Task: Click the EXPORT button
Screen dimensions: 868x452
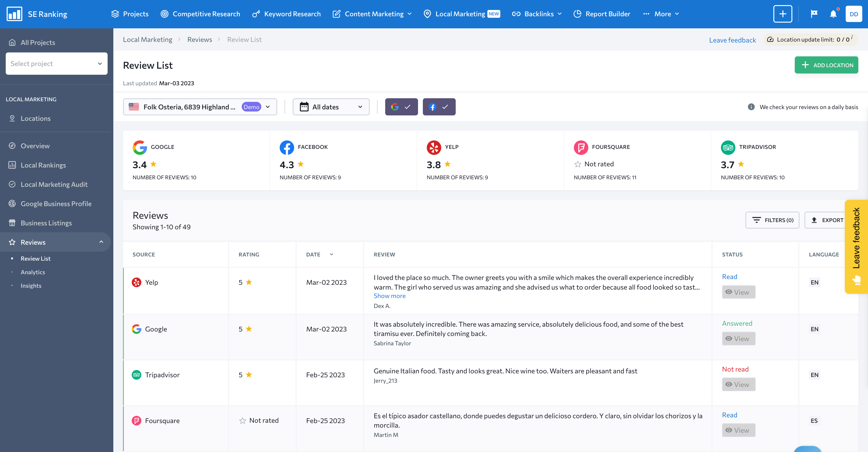Action: (825, 220)
